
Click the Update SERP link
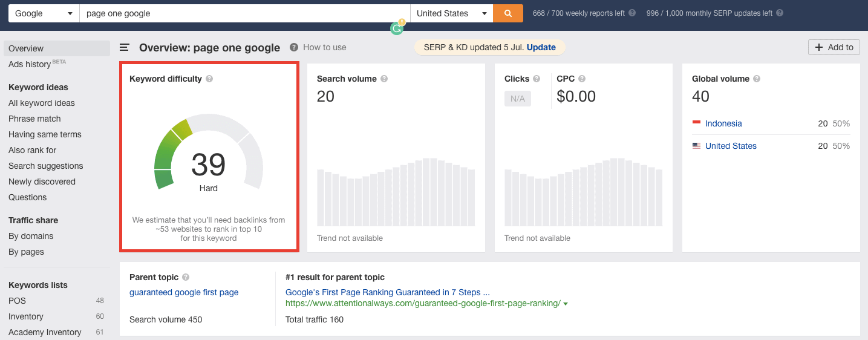541,47
